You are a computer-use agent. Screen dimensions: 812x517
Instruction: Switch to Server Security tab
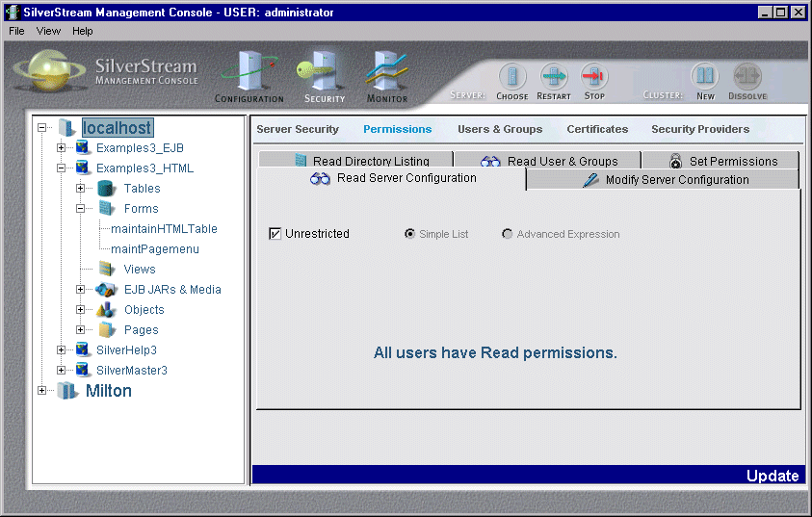[x=298, y=129]
